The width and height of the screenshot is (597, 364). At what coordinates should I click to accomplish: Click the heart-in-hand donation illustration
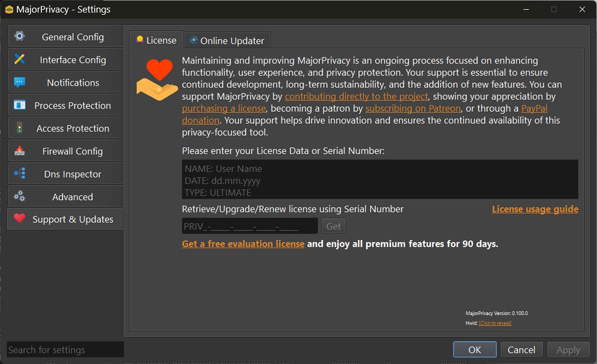[157, 80]
